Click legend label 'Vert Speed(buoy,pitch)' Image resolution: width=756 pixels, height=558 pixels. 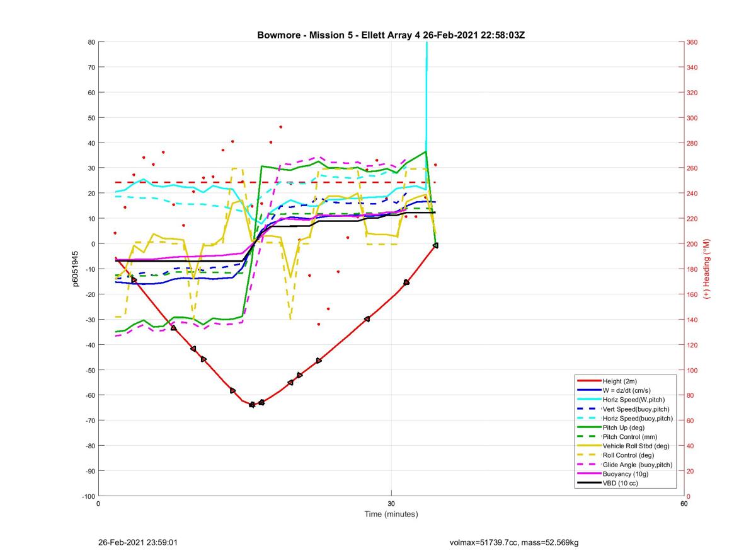click(636, 409)
